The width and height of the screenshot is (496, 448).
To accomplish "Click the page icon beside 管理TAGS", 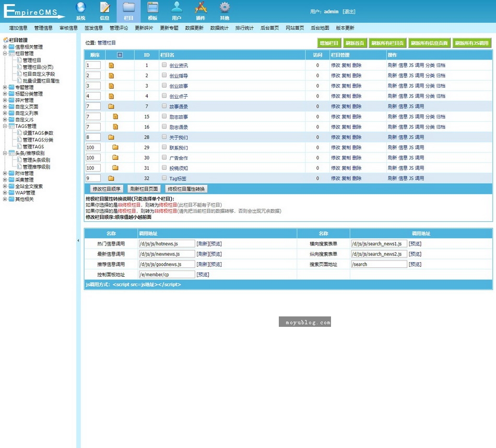I will point(19,146).
